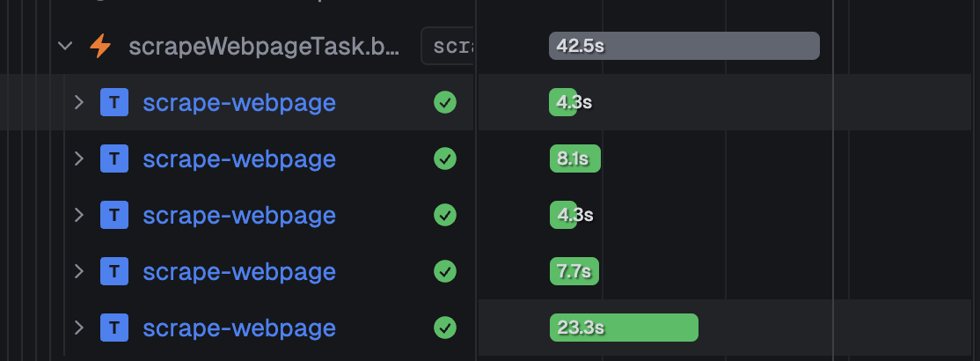
Task: Click the green 23.3s timeline bar
Action: (x=624, y=328)
